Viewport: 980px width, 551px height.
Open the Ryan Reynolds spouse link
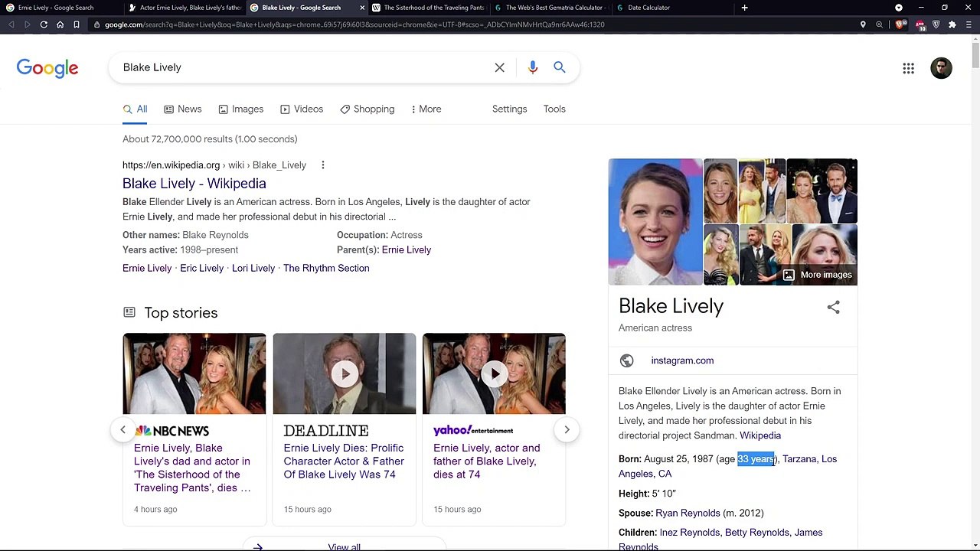pyautogui.click(x=688, y=513)
